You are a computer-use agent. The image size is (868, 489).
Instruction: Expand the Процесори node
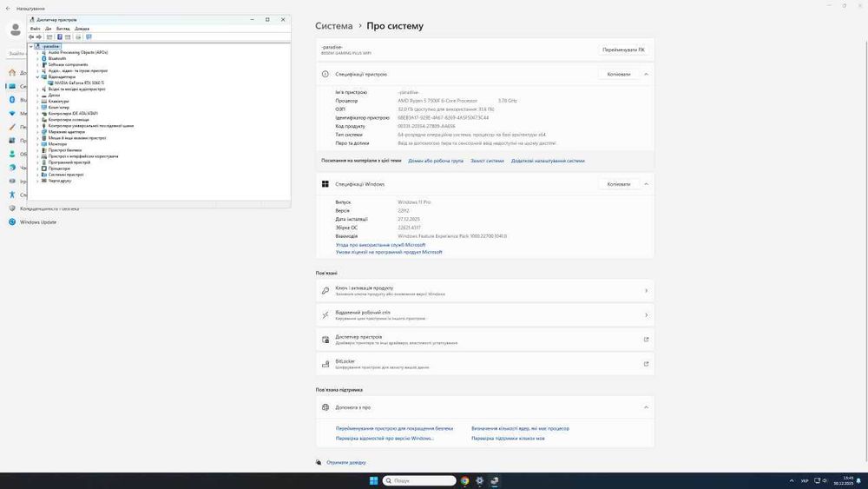coord(37,169)
